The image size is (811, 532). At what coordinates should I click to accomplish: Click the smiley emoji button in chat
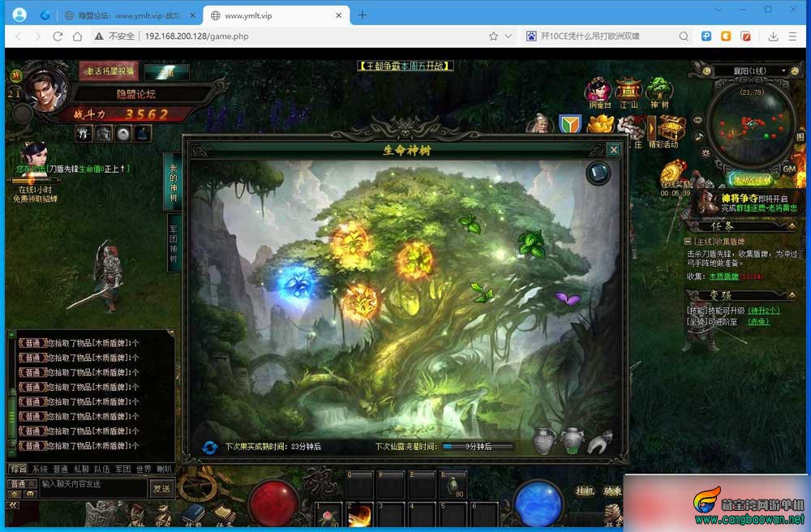pyautogui.click(x=30, y=495)
